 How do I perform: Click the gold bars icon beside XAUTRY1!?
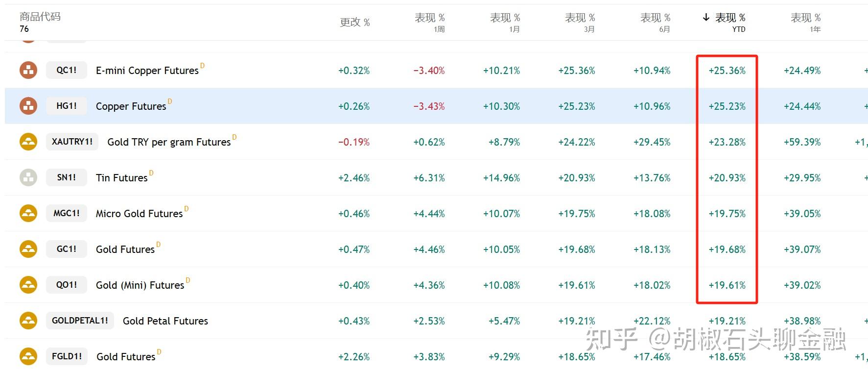(28, 141)
